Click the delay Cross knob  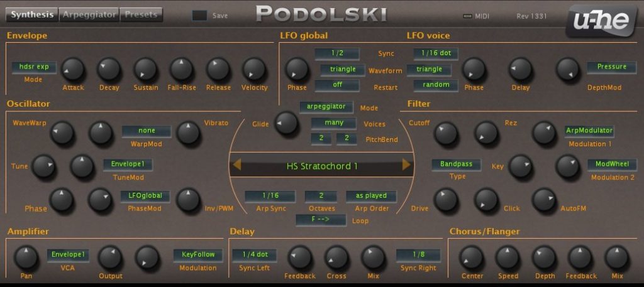click(336, 257)
